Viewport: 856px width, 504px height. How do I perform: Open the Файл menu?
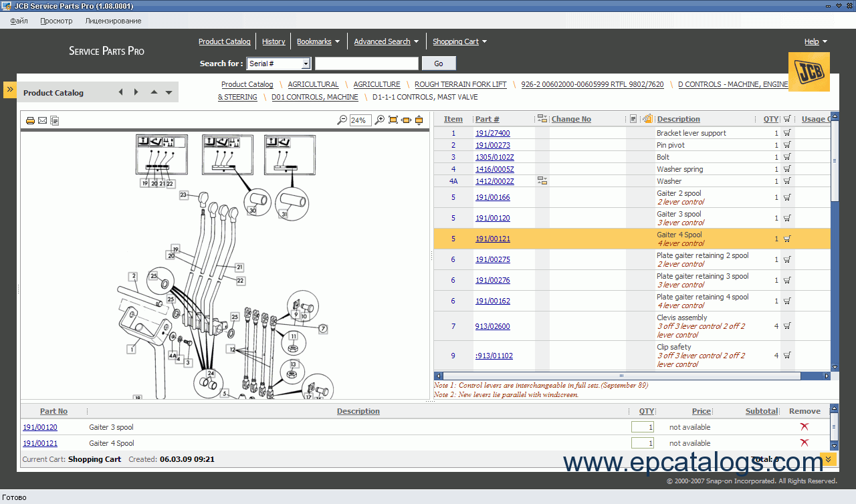click(x=19, y=21)
